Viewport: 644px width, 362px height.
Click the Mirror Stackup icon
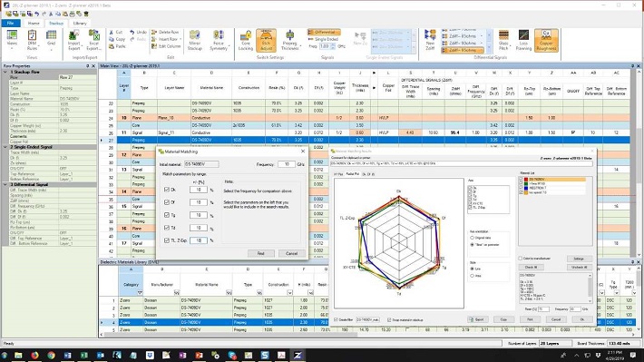195,40
